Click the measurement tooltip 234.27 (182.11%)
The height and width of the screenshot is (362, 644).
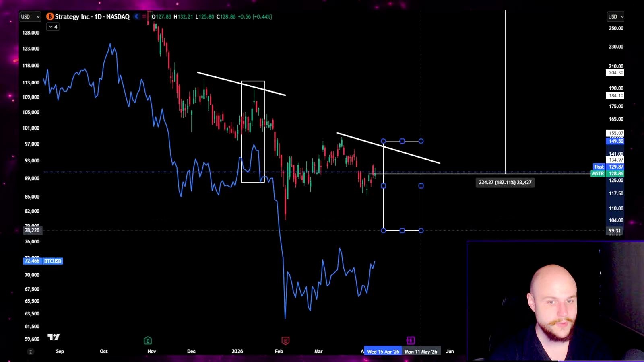pyautogui.click(x=505, y=182)
